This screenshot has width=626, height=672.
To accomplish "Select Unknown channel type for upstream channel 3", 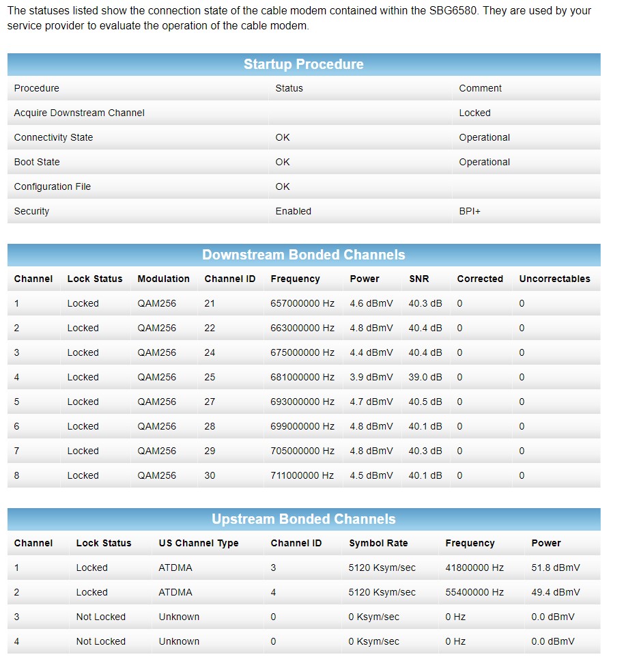I will (x=179, y=617).
